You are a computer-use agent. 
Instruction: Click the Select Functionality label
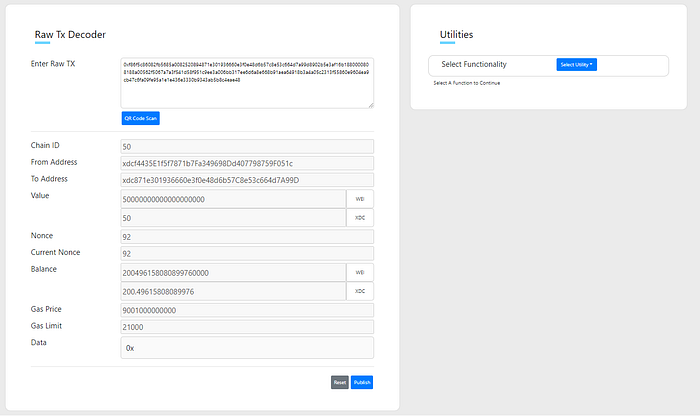click(474, 64)
